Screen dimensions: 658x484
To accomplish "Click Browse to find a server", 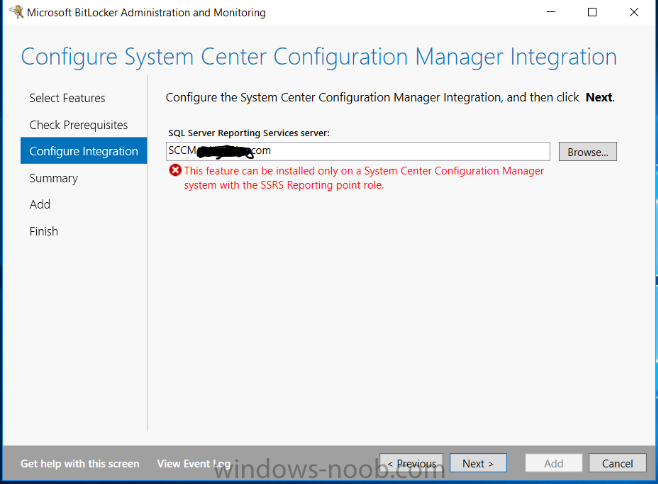I will pos(588,152).
